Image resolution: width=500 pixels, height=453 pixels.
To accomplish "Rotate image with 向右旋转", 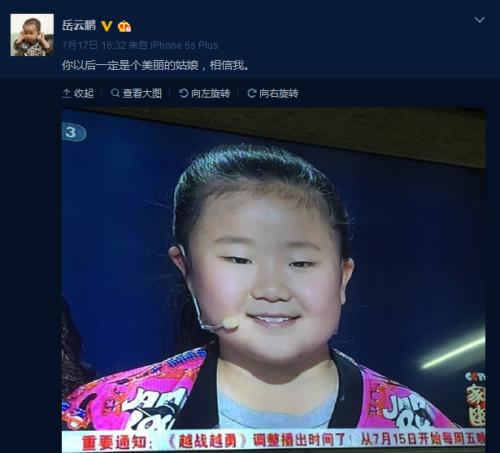I will click(x=279, y=93).
